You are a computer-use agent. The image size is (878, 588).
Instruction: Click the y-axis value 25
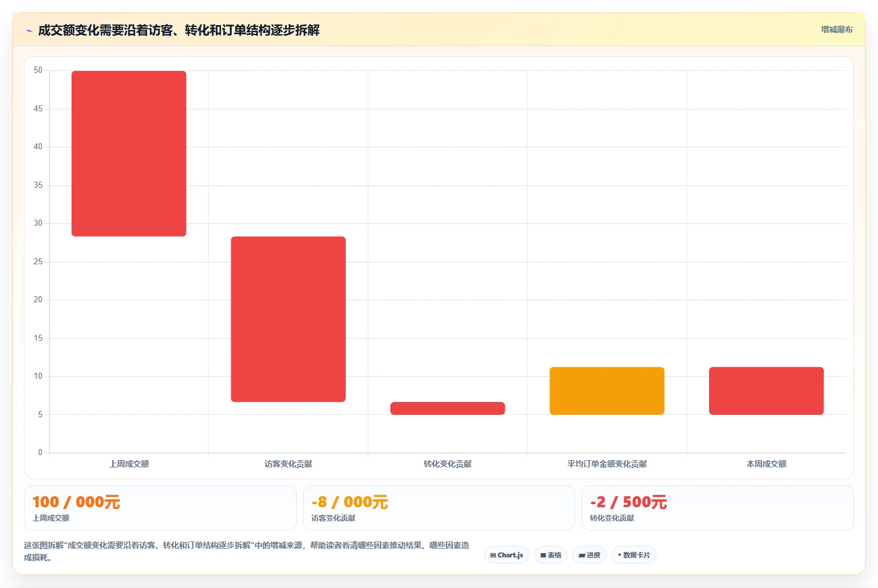click(x=38, y=262)
